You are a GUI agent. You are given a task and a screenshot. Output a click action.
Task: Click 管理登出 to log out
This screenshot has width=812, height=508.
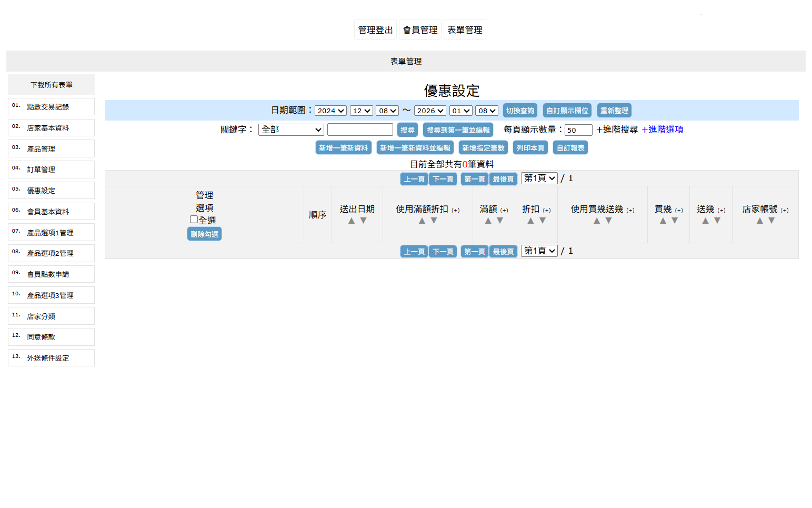click(375, 29)
